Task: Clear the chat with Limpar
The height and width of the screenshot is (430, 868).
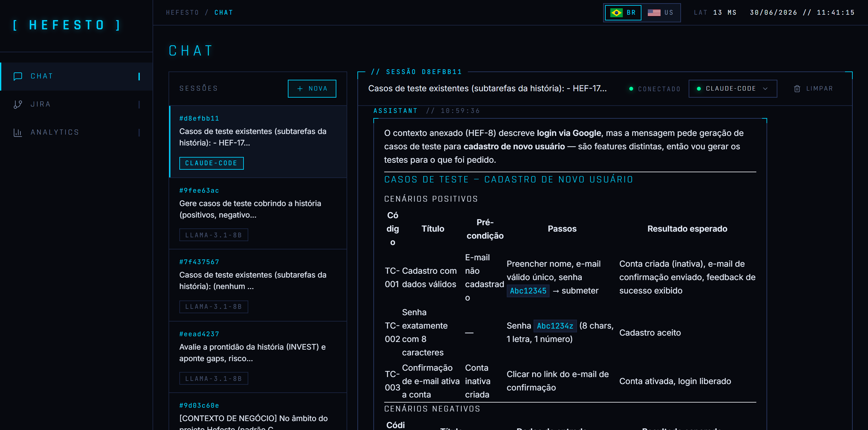Action: click(x=813, y=89)
